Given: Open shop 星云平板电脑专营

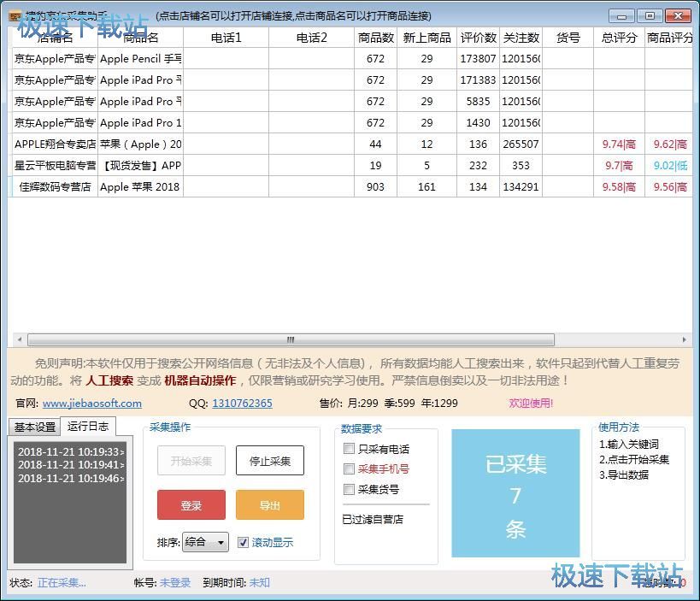Looking at the screenshot, I should [x=55, y=166].
